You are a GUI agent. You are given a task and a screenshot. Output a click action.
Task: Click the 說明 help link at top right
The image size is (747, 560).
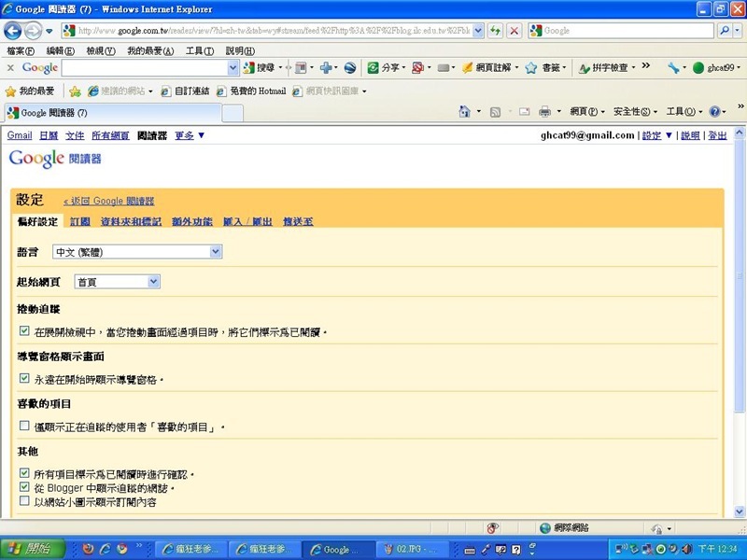690,135
